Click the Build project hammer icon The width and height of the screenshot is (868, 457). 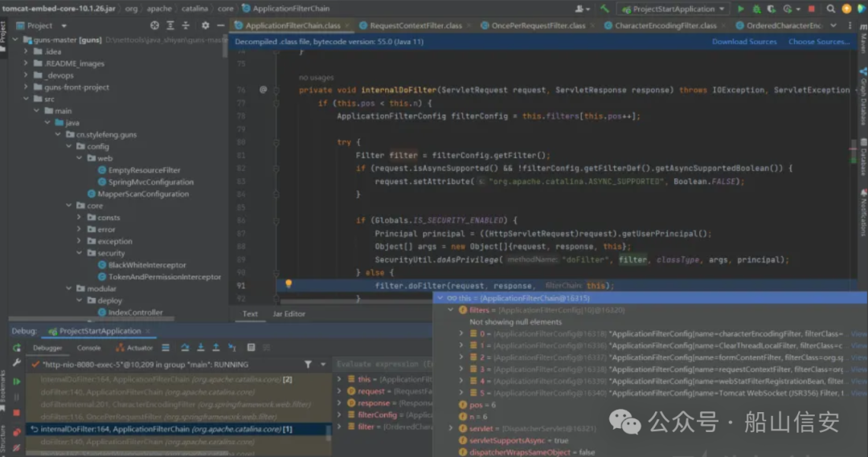(x=604, y=9)
